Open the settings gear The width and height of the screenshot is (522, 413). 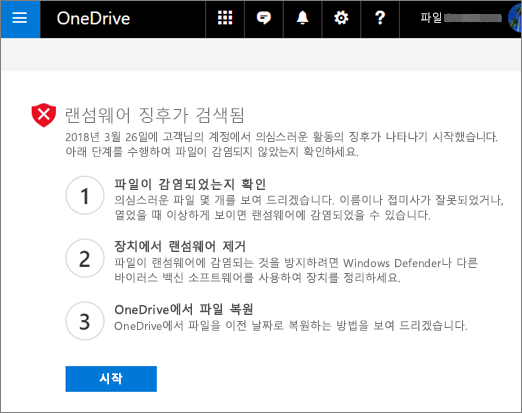[x=341, y=18]
